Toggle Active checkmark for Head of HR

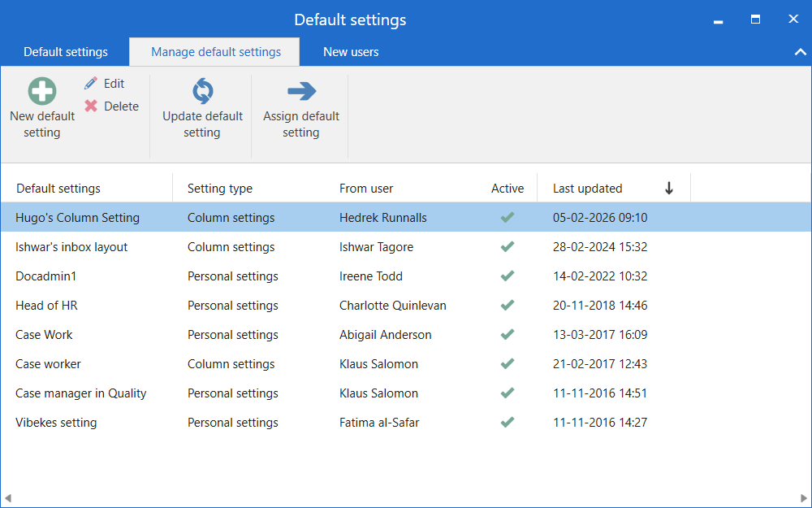(508, 306)
